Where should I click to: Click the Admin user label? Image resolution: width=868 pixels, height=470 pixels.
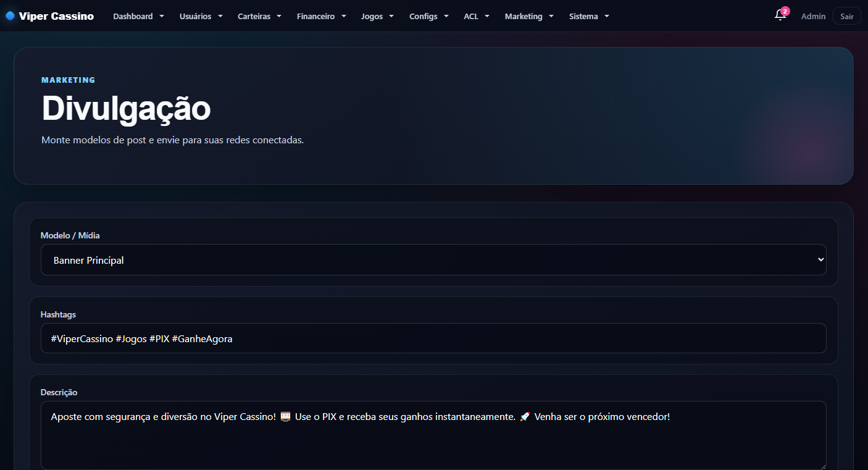(813, 16)
